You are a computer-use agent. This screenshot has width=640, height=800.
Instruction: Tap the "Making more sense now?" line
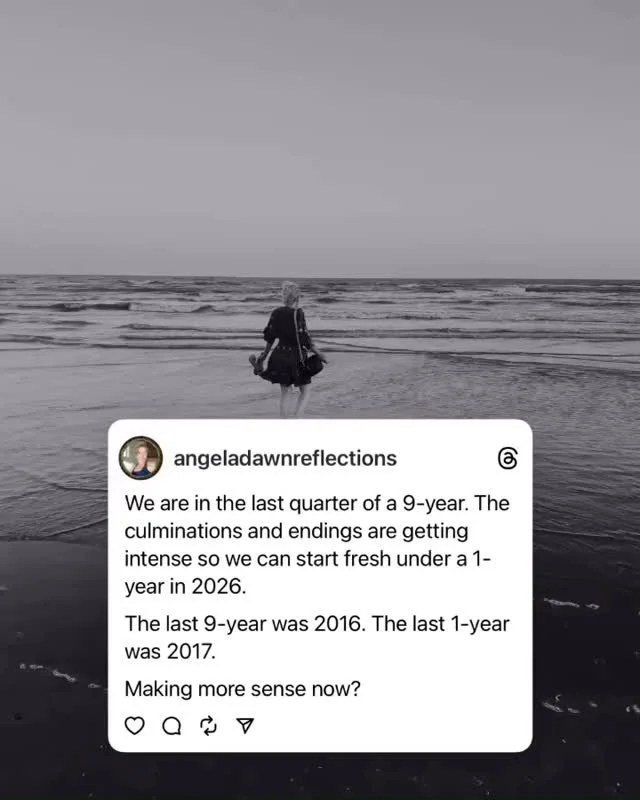[242, 689]
